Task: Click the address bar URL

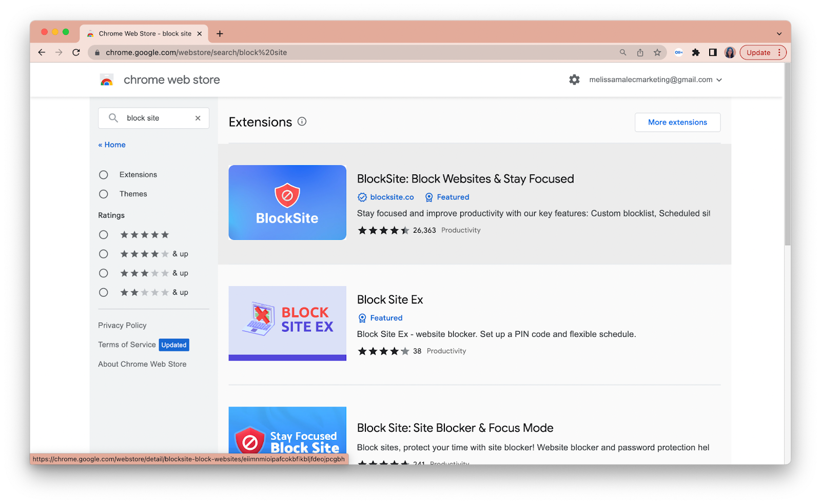Action: (196, 52)
